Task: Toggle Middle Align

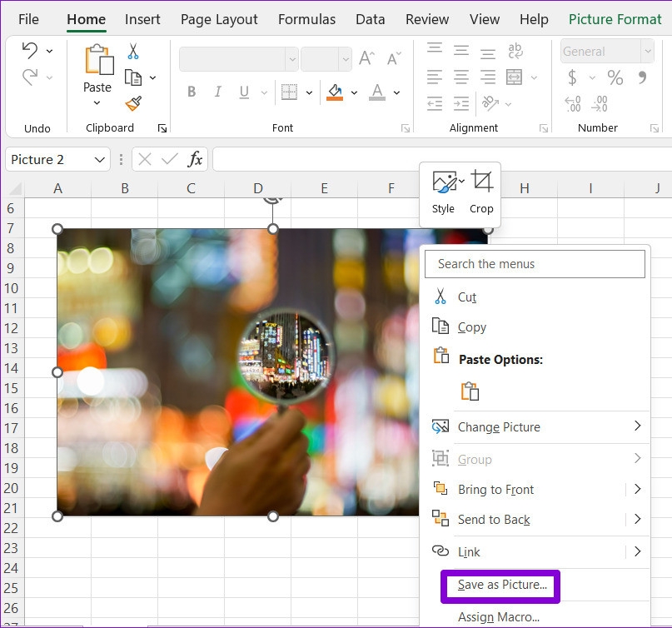Action: [461, 51]
